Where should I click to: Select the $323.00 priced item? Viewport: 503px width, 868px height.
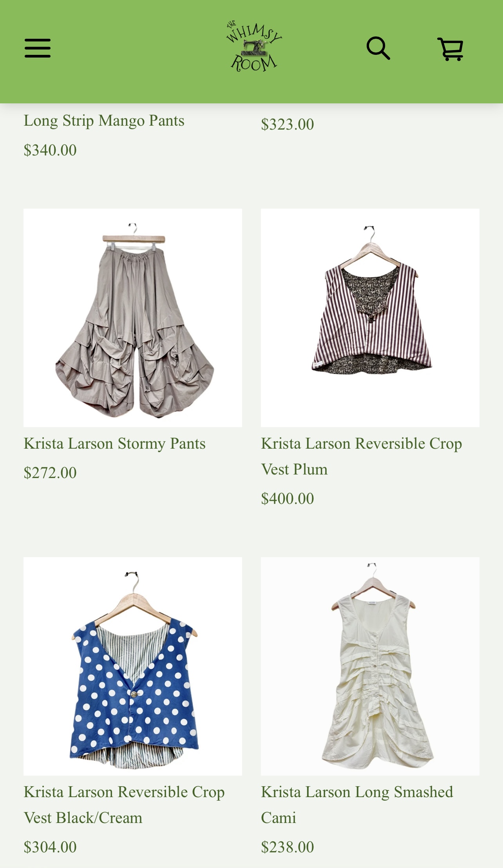pos(288,125)
